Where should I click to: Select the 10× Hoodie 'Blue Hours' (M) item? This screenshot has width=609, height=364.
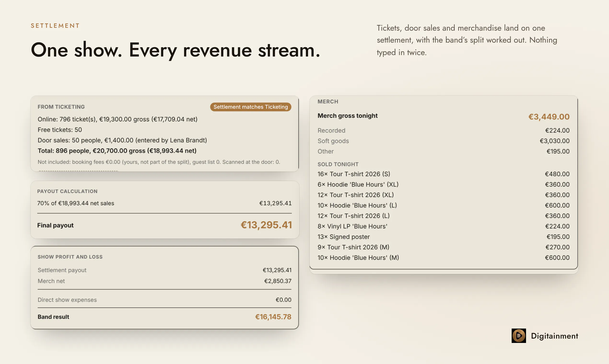(x=444, y=258)
